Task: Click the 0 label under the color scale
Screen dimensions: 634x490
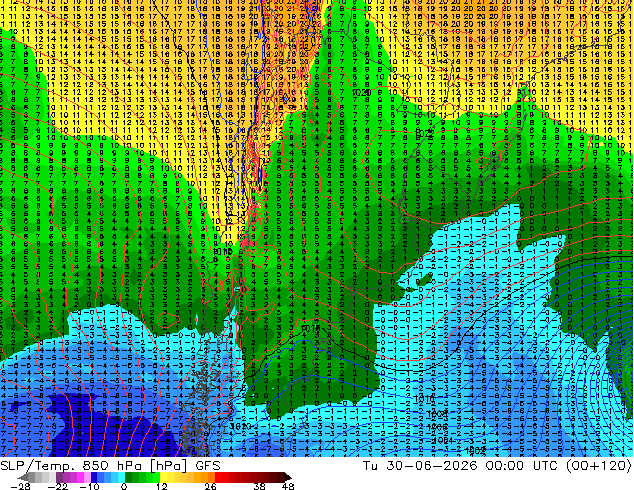Action: [x=124, y=486]
